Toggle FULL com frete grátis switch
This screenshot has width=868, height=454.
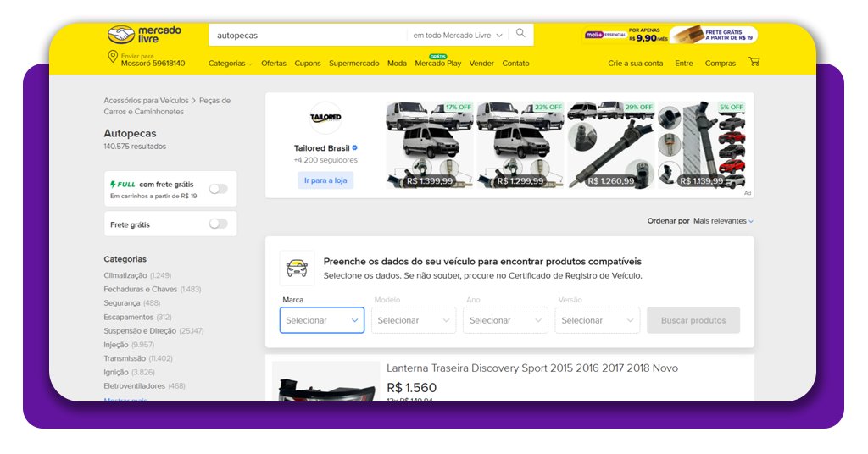click(218, 189)
